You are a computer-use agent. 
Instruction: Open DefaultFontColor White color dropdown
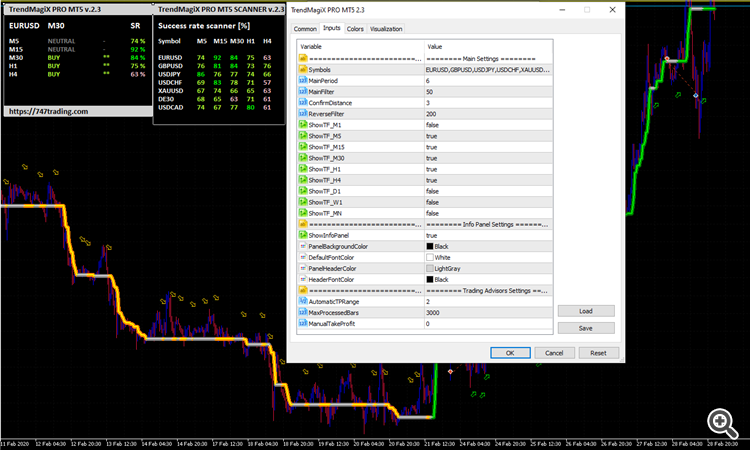tap(488, 257)
